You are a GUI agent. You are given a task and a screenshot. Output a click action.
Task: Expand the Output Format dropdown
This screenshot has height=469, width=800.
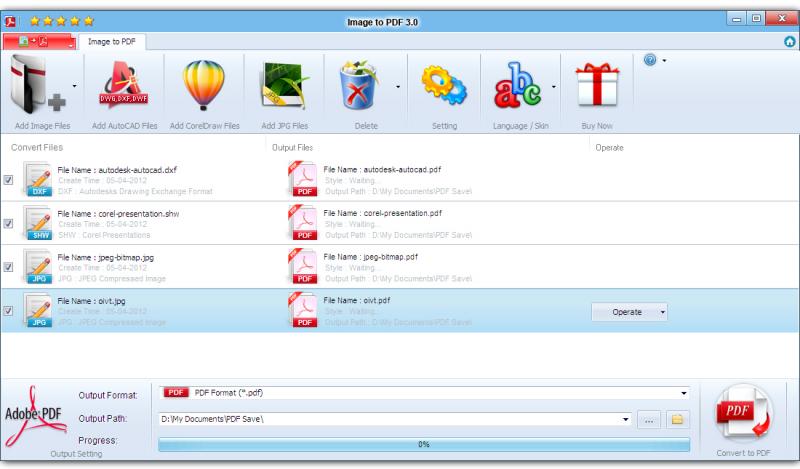click(x=684, y=393)
